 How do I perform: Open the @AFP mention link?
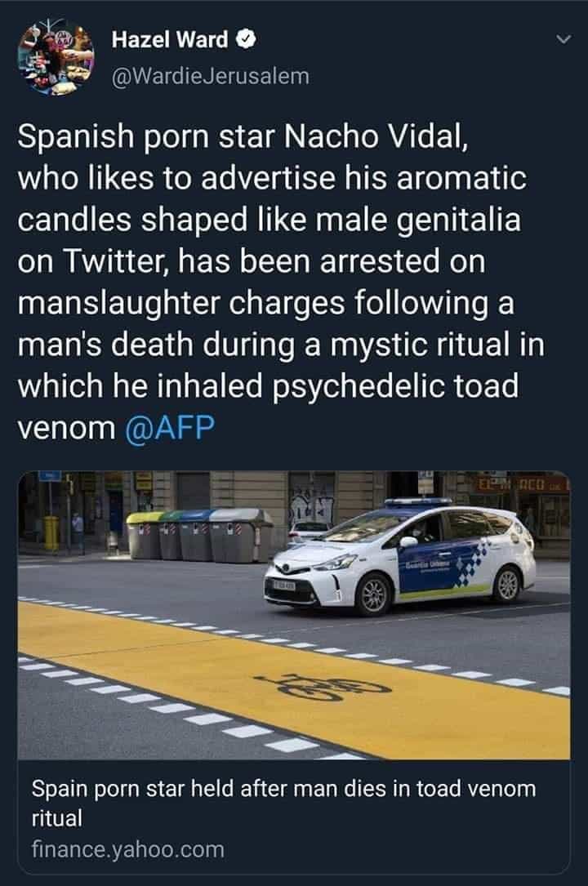[x=169, y=427]
